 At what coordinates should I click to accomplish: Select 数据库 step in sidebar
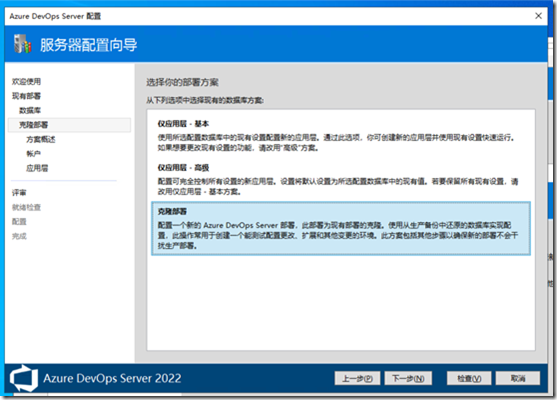tap(30, 110)
